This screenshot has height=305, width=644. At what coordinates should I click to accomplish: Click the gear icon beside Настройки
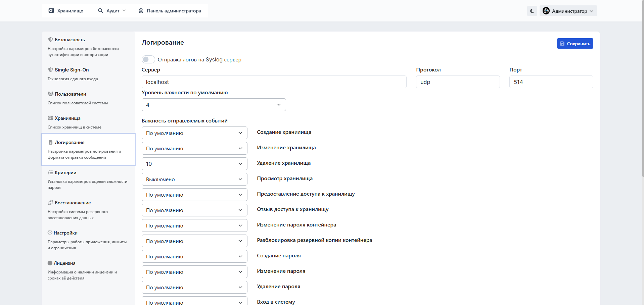click(50, 233)
